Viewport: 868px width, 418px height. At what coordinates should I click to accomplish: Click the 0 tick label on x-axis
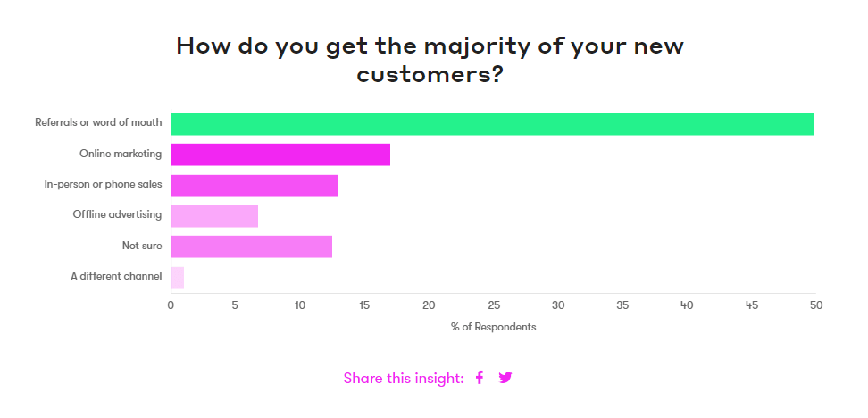tap(171, 305)
